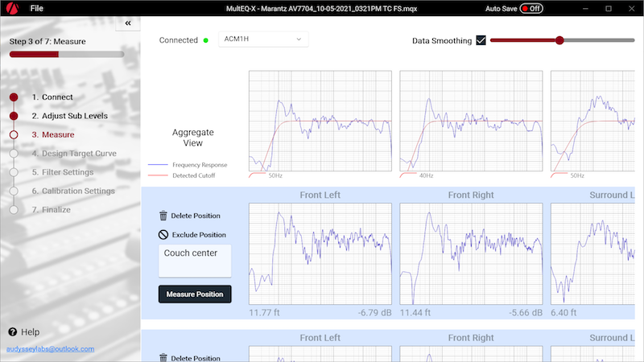
Task: Click trash icon for Couch center position
Action: [163, 216]
